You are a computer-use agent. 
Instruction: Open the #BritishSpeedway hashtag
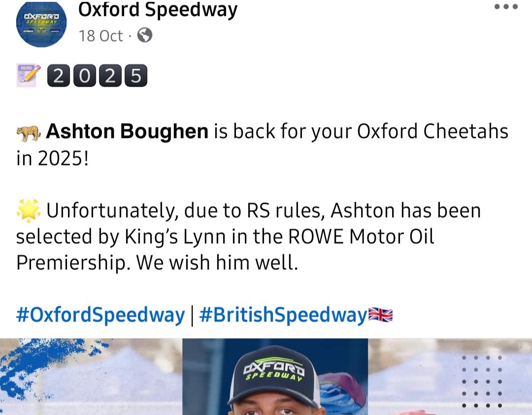point(283,315)
